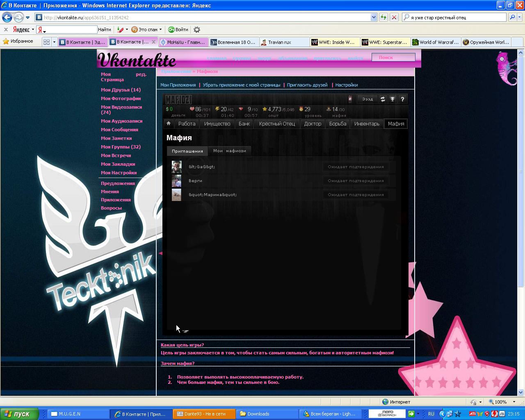Switch to the Имущество tab
The image size is (525, 420).
click(217, 123)
